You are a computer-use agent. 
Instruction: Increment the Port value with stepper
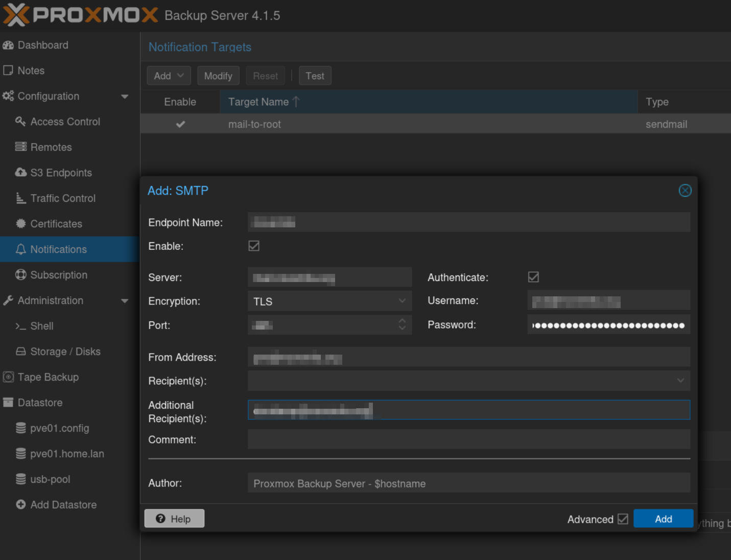[402, 322]
